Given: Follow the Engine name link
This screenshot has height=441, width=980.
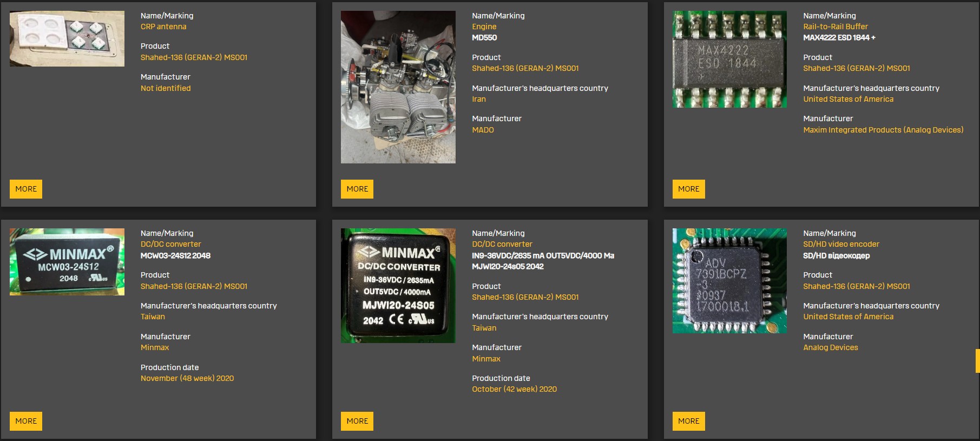Looking at the screenshot, I should 484,27.
